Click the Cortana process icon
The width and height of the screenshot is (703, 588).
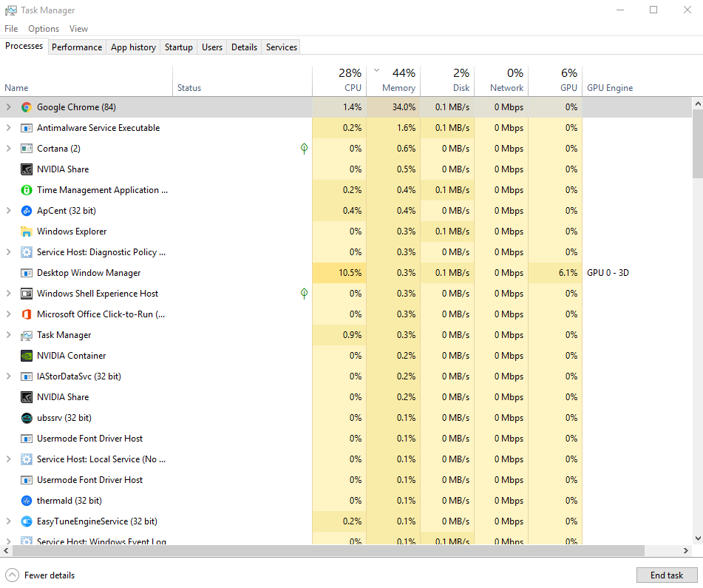coord(27,149)
